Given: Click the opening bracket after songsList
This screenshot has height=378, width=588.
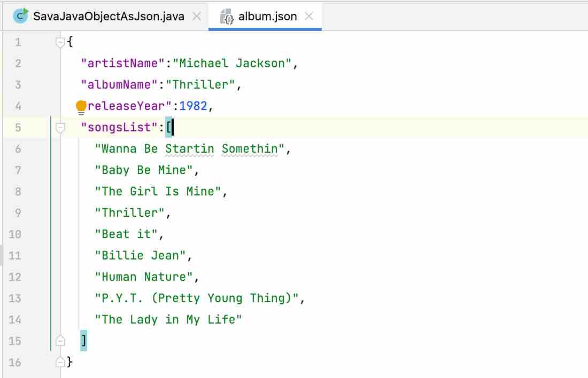Looking at the screenshot, I should 169,128.
